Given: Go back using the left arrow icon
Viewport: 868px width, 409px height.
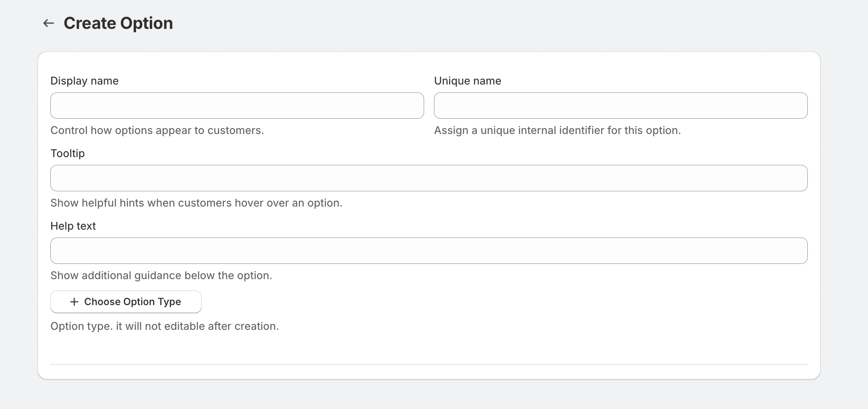Looking at the screenshot, I should (49, 23).
